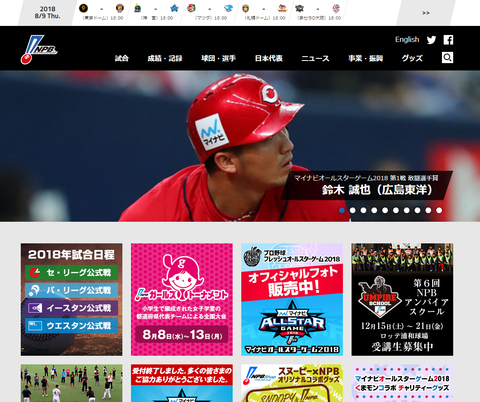Open the NPB Umpire School banner

coord(402,299)
